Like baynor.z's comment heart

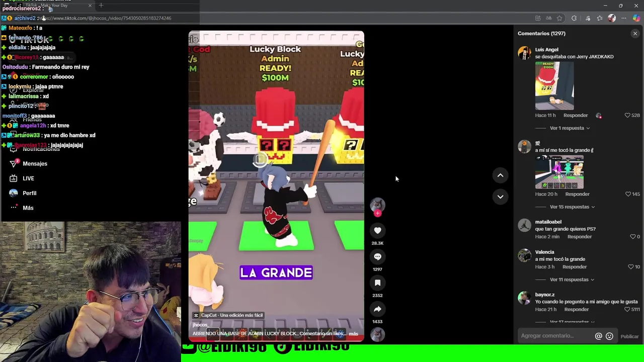pos(627,309)
